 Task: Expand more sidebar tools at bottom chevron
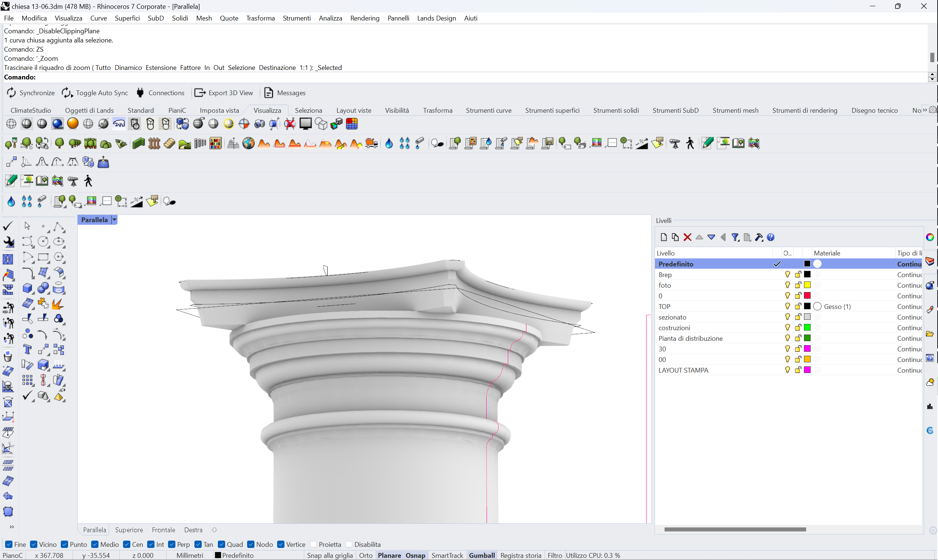[x=12, y=527]
